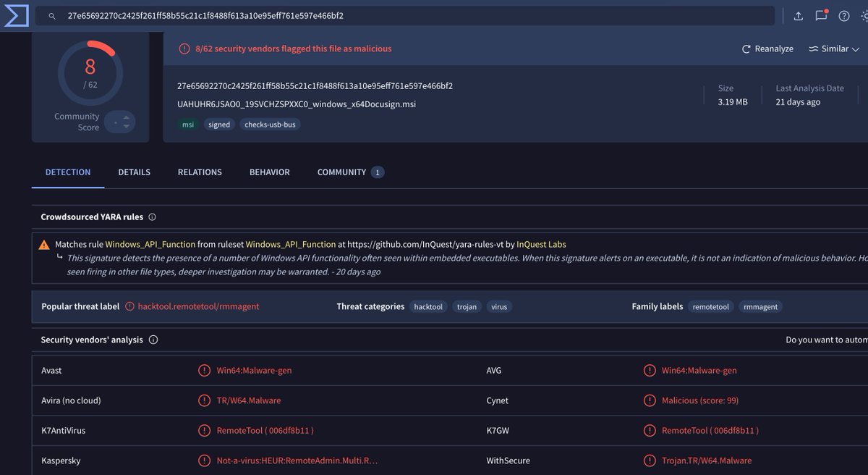The width and height of the screenshot is (868, 475).
Task: Click AVG's Win64:Malware-gen result
Action: coord(699,371)
